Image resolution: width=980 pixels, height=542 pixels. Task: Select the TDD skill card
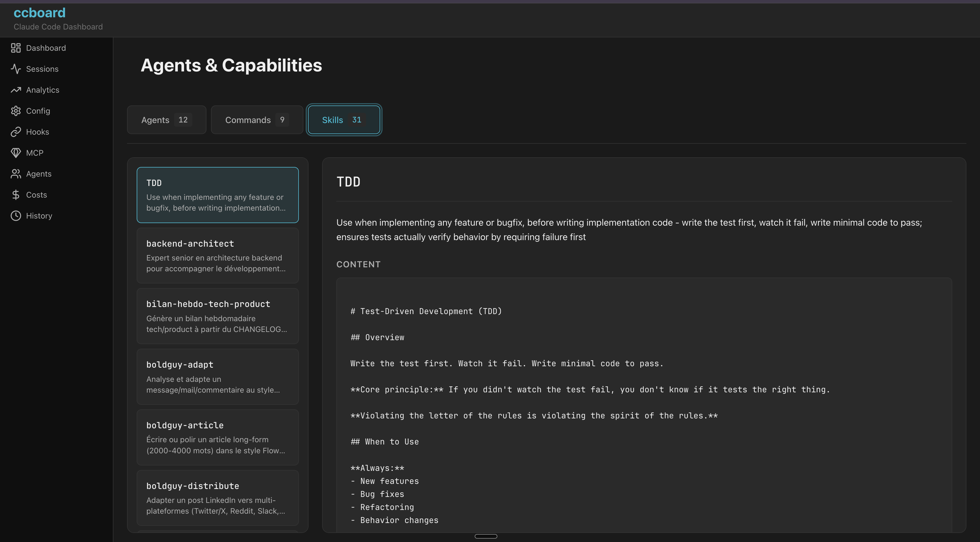coord(217,195)
